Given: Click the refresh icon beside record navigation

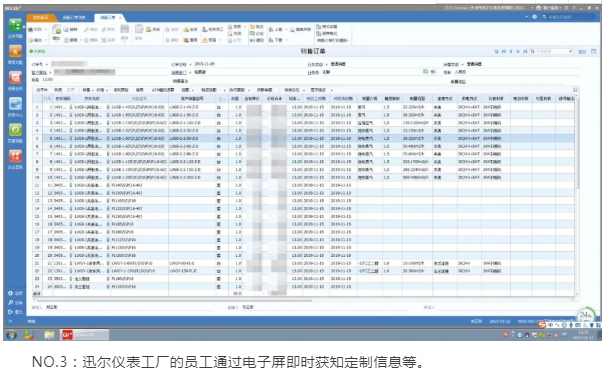Looking at the screenshot, I should 496,51.
